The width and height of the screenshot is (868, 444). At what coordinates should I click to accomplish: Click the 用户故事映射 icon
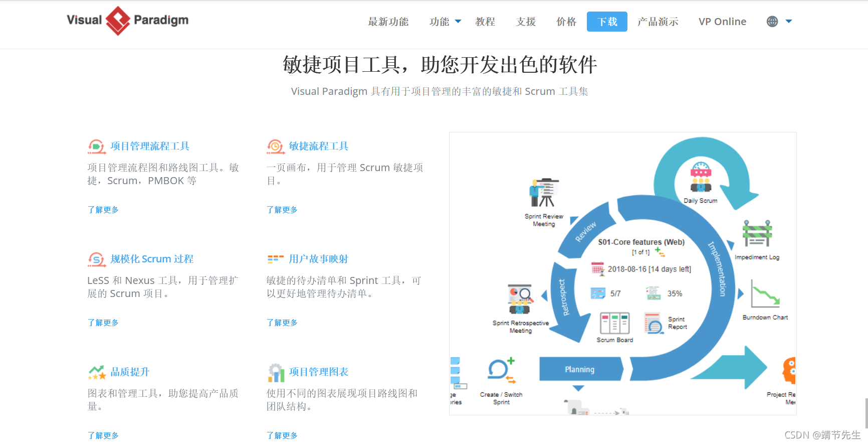(x=276, y=259)
